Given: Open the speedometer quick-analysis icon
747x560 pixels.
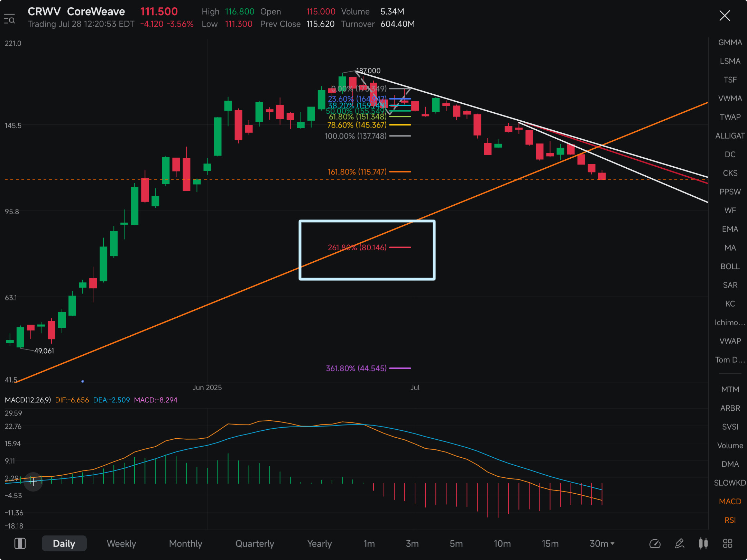Looking at the screenshot, I should (655, 543).
